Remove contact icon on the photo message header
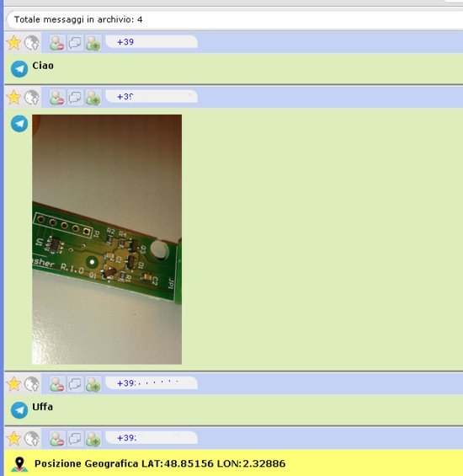463x476 pixels. (57, 97)
